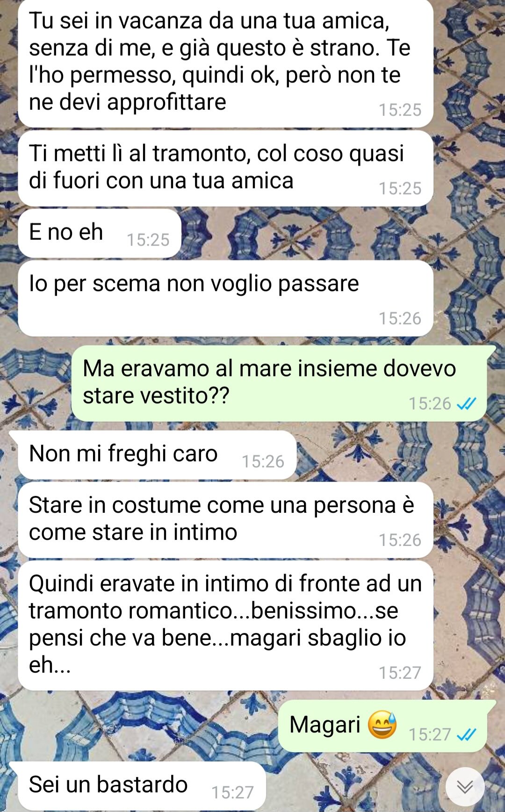Select the 'Sei un bastardo' message bubble
505x812 pixels.
[x=142, y=786]
